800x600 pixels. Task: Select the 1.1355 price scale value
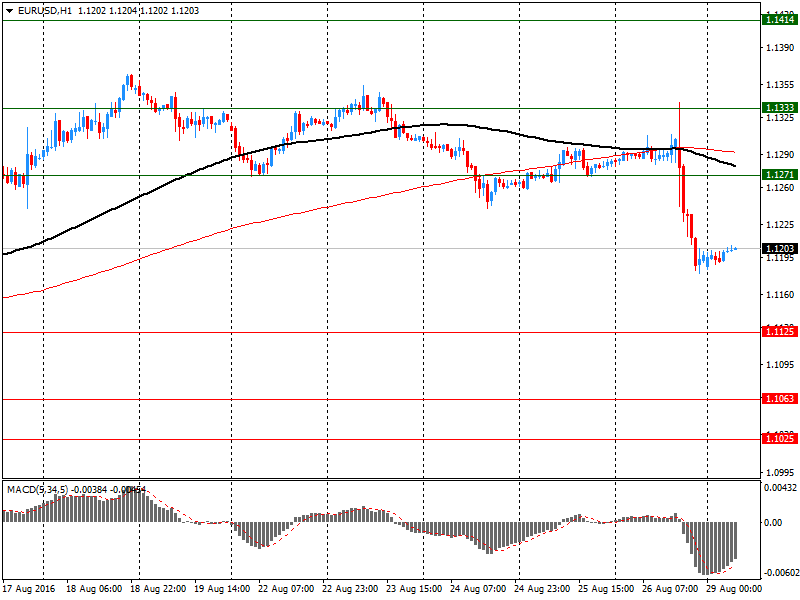pos(780,85)
